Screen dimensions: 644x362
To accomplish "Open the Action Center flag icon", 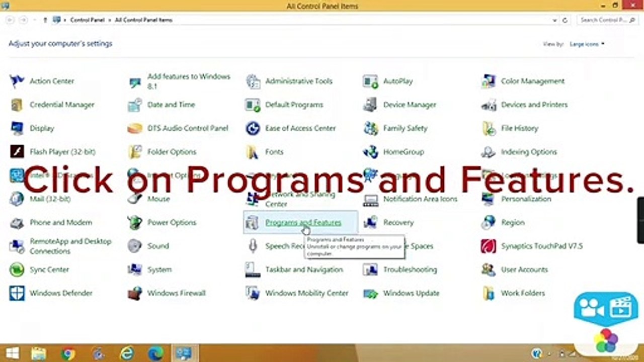I will (17, 81).
